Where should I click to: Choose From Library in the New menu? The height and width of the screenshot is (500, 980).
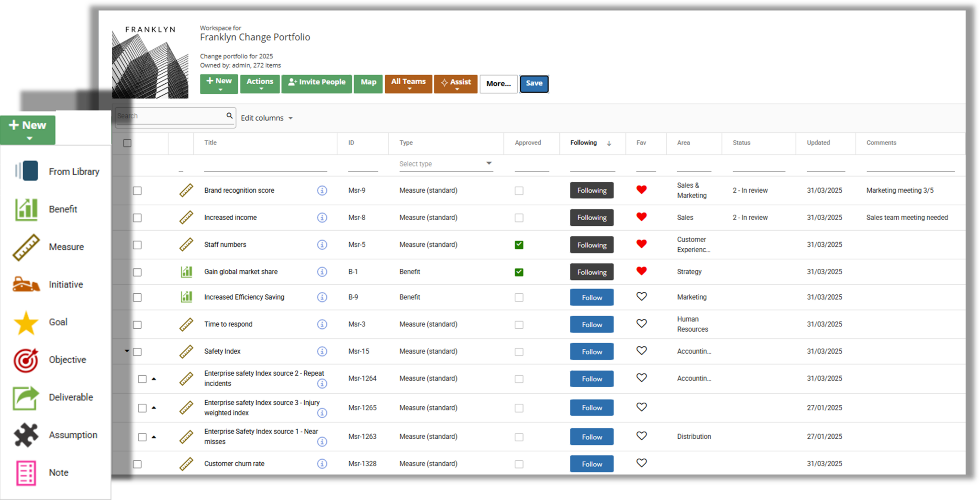point(74,171)
